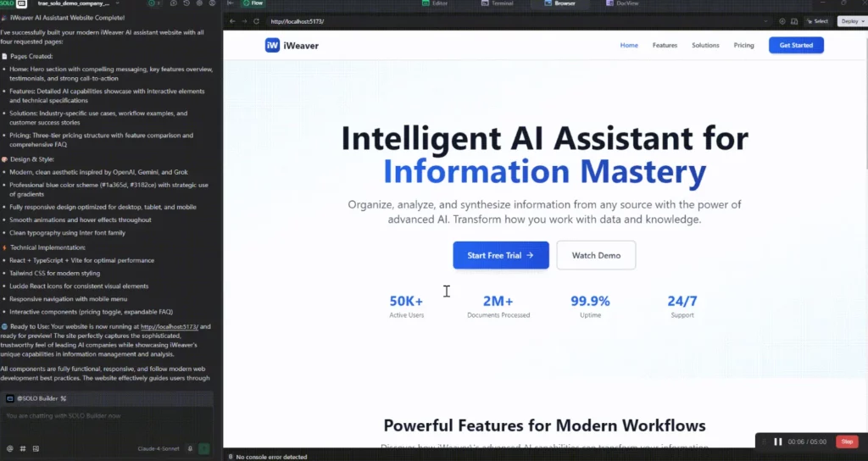
Task: Click the Watch Demo button
Action: tap(596, 255)
